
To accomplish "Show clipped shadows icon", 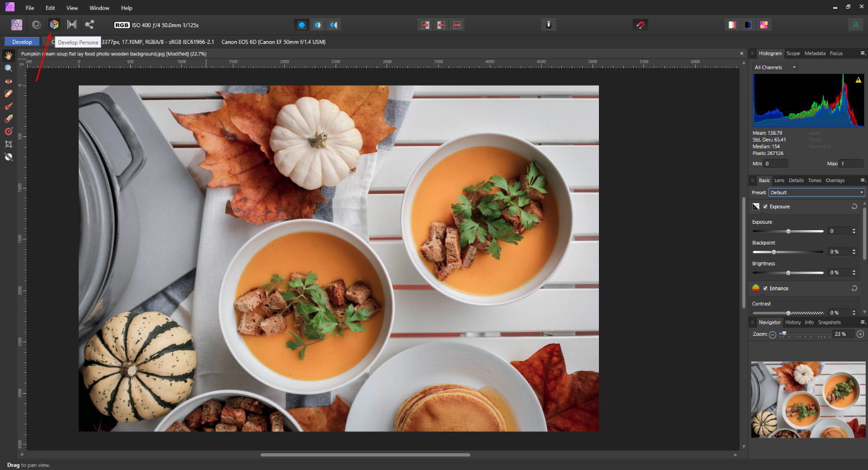I will tap(748, 25).
